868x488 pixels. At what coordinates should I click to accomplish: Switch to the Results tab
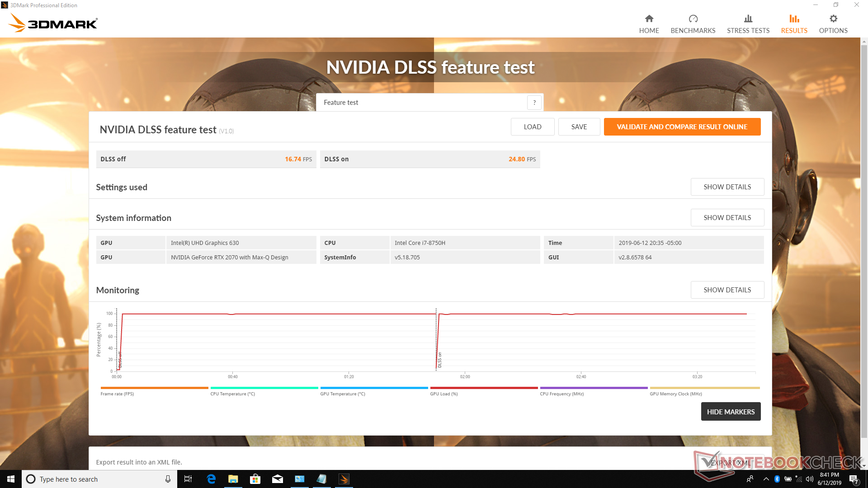[x=793, y=24]
